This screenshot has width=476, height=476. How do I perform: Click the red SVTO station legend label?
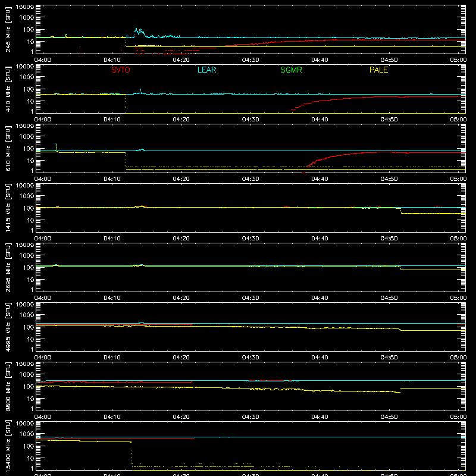point(121,70)
